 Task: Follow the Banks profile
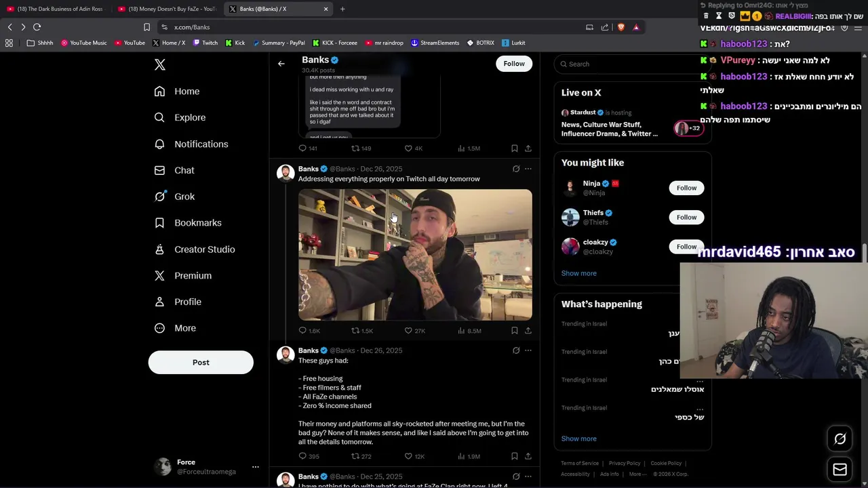point(514,64)
